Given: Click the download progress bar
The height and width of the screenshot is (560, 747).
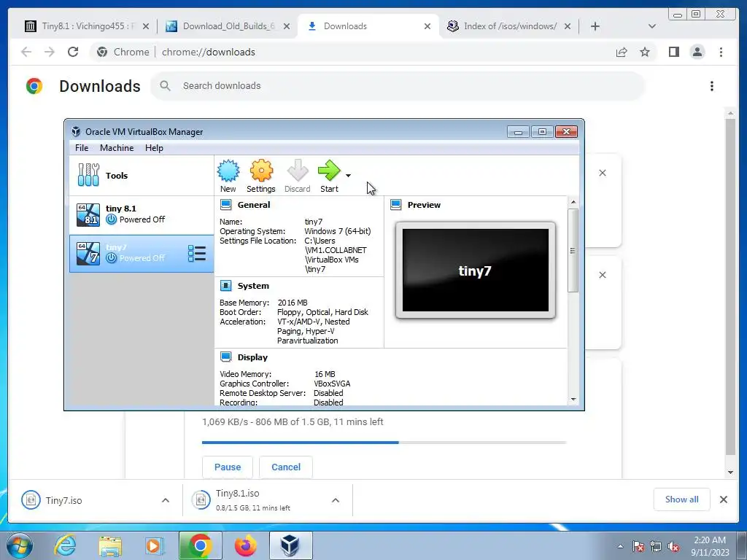Looking at the screenshot, I should [384, 443].
